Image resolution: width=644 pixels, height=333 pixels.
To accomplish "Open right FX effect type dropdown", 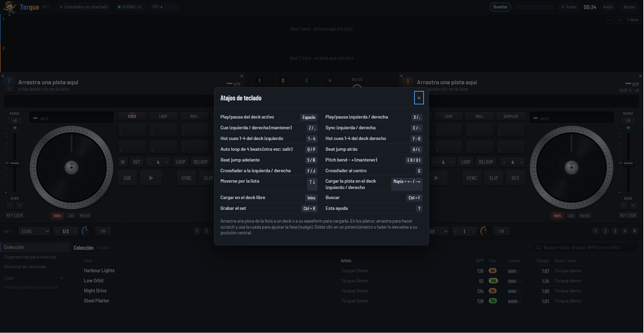I will (x=439, y=231).
